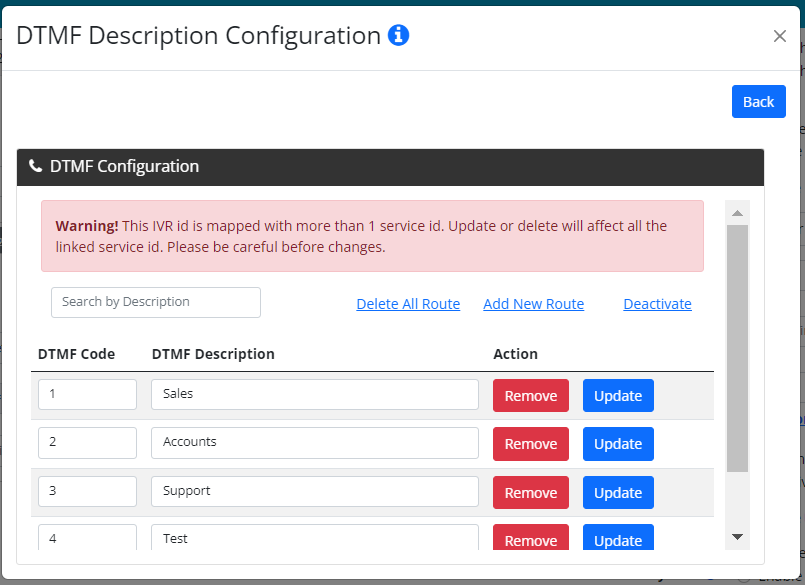Click the scrollbar down arrow
The image size is (805, 585).
tap(737, 537)
